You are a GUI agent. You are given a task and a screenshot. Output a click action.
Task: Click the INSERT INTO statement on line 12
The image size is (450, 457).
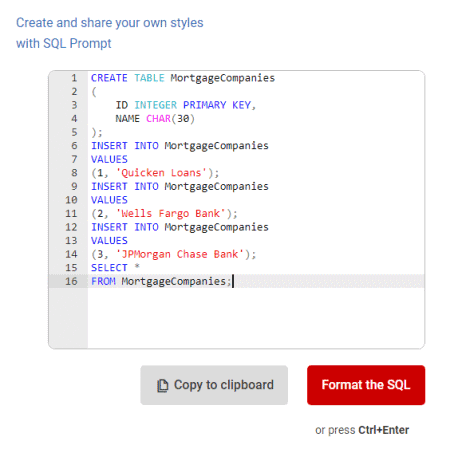coord(180,227)
